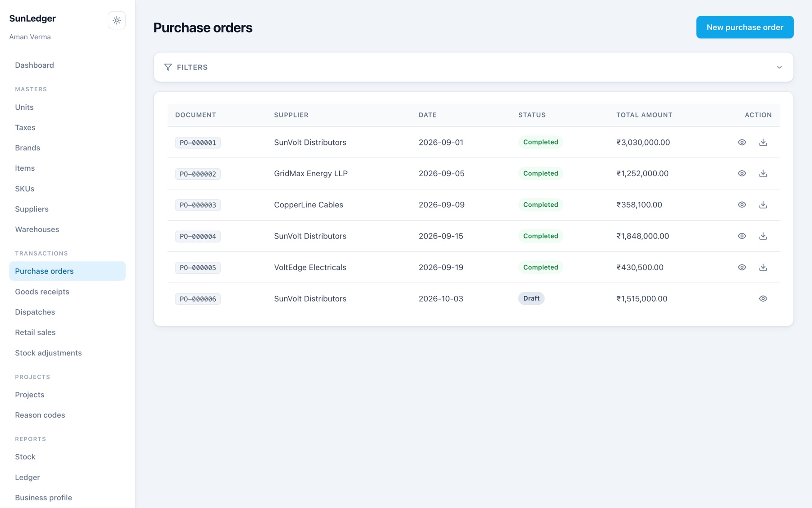
Task: Go to Taxes in sidebar
Action: 67,127
